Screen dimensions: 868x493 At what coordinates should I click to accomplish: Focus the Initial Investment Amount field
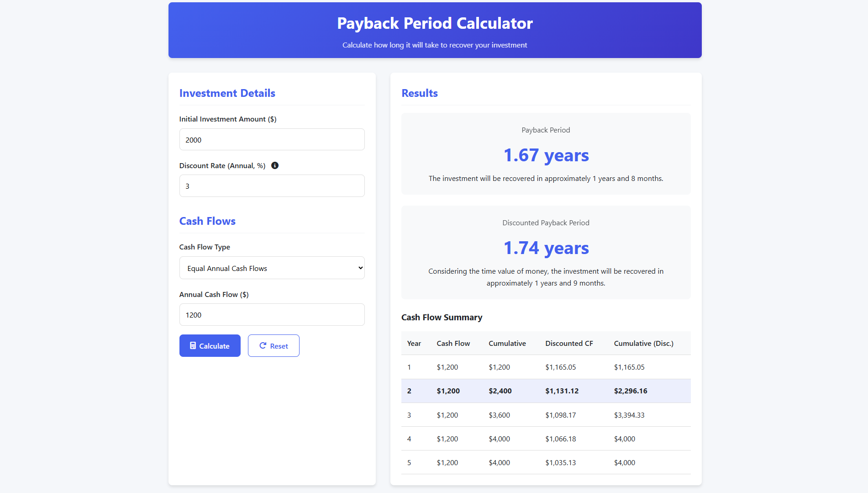(272, 140)
